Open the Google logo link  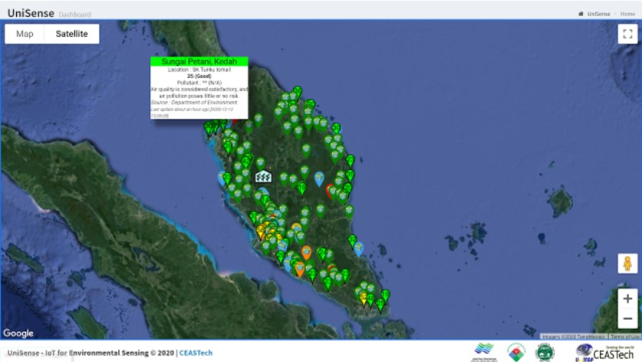(x=18, y=333)
